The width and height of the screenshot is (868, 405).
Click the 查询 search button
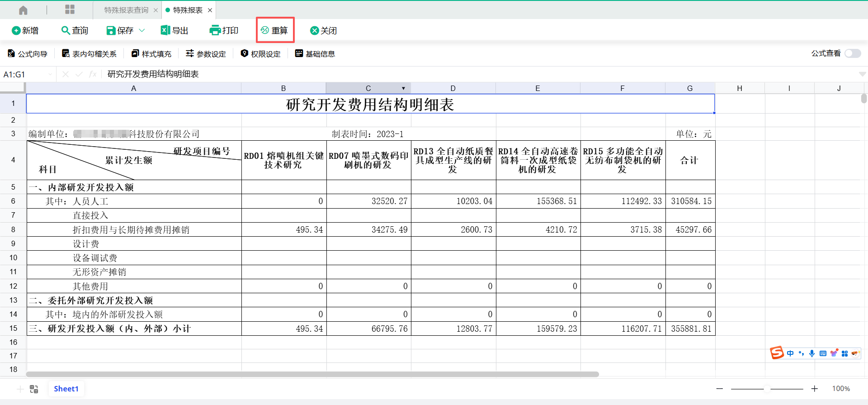[75, 30]
